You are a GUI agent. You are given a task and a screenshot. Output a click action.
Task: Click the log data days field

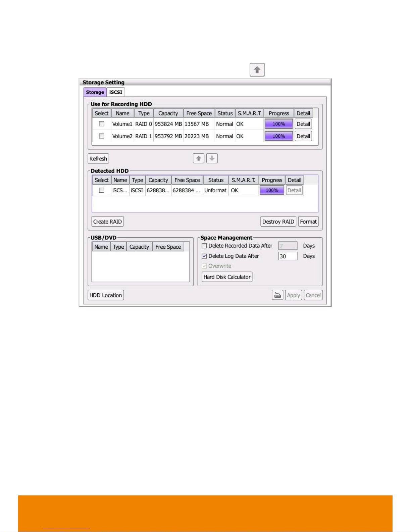tap(288, 256)
